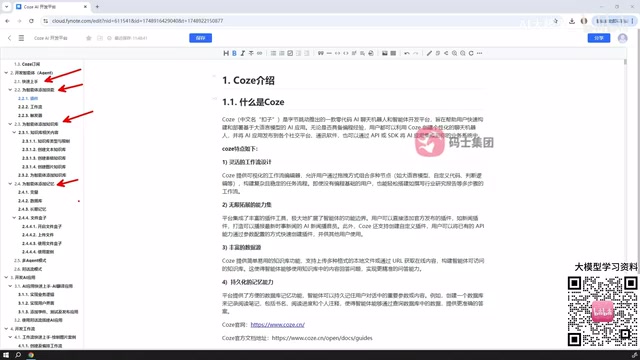Zoom in the editor view
The image size is (640, 360).
pos(454,53)
